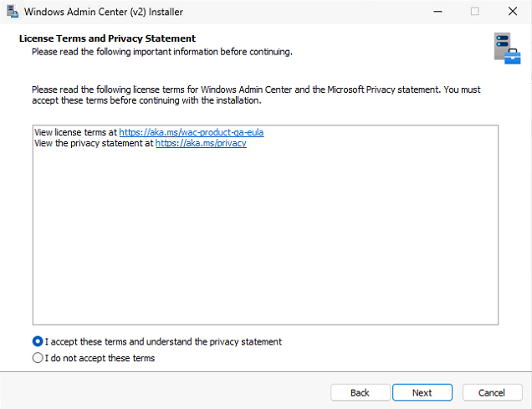
Task: Open the aka.ms/privacy statement link
Action: 201,143
